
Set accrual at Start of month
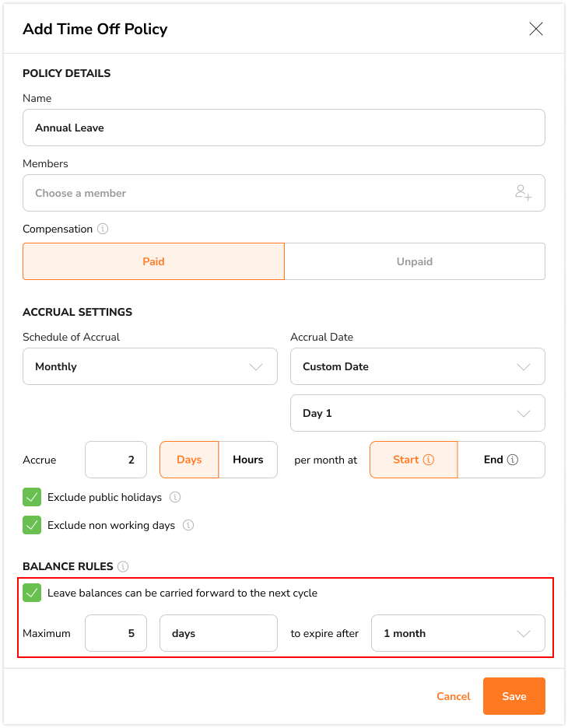coord(413,460)
